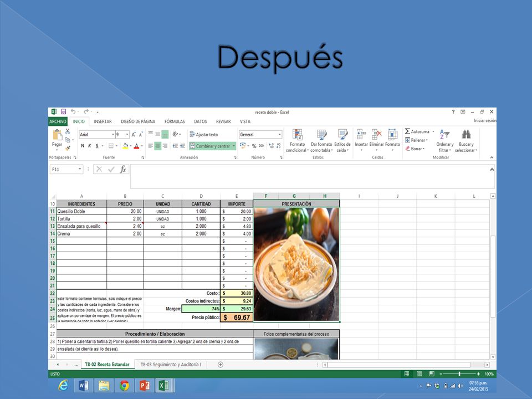532x399 pixels.
Task: Open the General number format dropdown
Action: pyautogui.click(x=279, y=135)
